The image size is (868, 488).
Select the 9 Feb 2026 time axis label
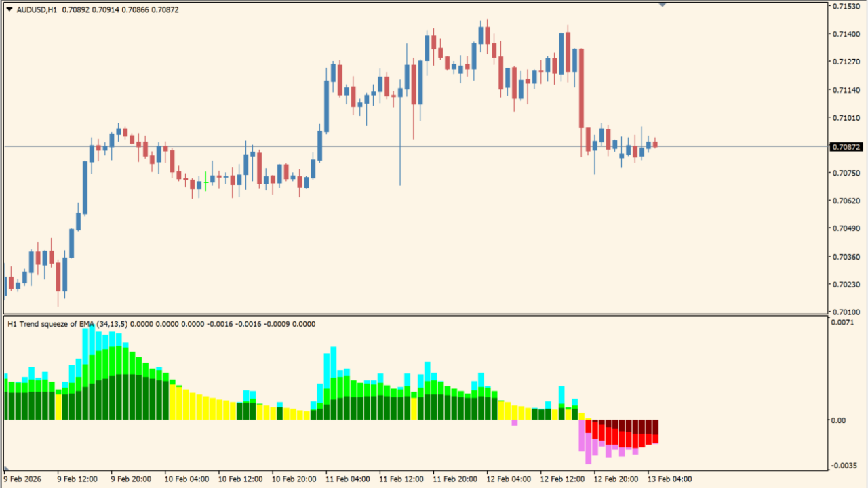[x=22, y=478]
